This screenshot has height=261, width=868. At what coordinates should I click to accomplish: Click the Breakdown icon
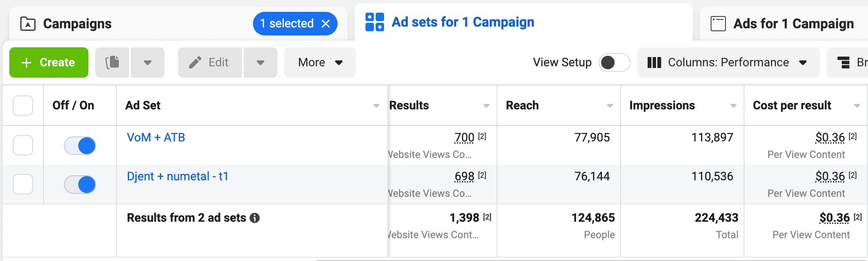pyautogui.click(x=843, y=63)
